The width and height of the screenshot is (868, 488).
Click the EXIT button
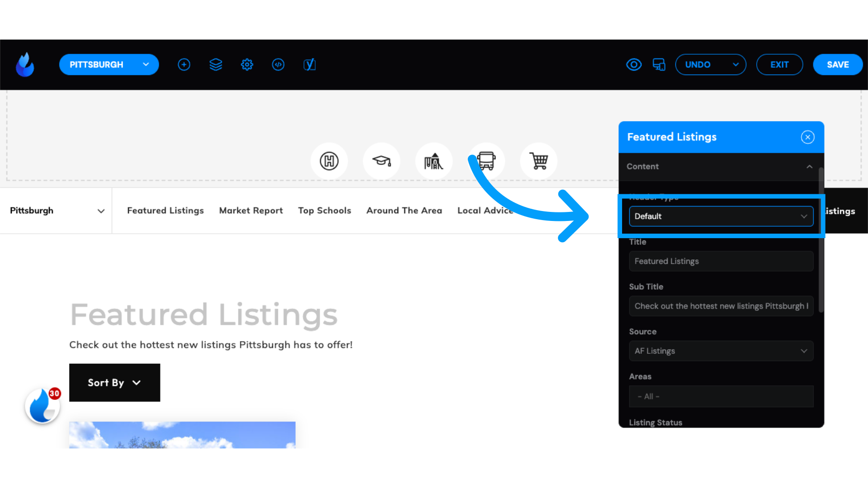(780, 64)
